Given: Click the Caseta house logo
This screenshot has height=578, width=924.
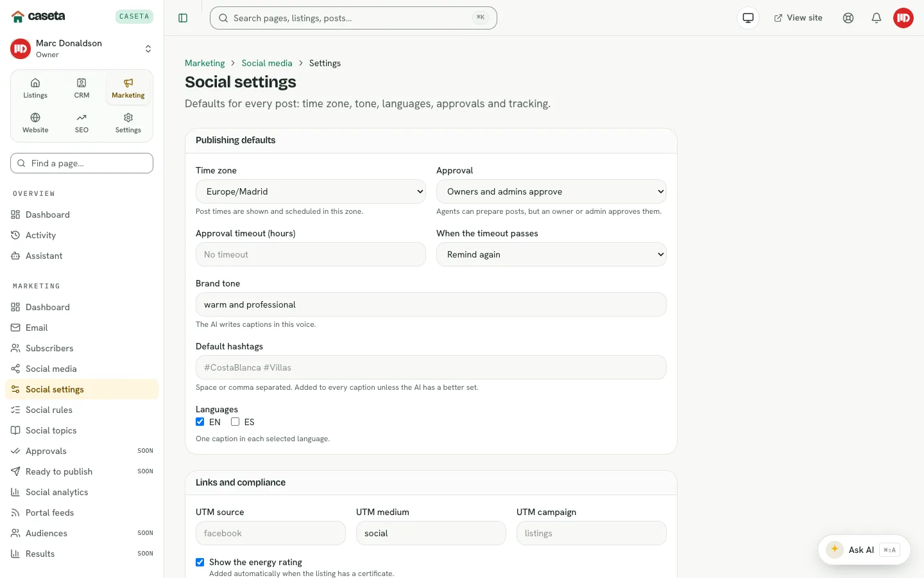Looking at the screenshot, I should [18, 17].
